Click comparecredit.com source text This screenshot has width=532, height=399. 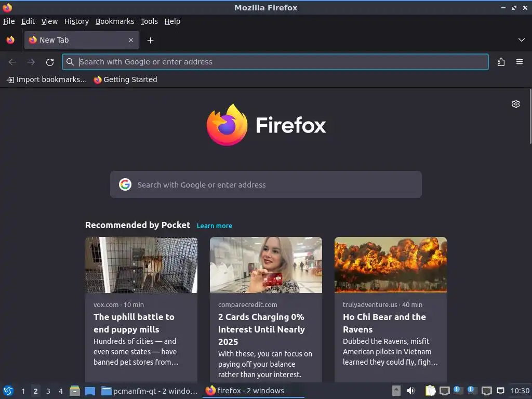pyautogui.click(x=248, y=304)
